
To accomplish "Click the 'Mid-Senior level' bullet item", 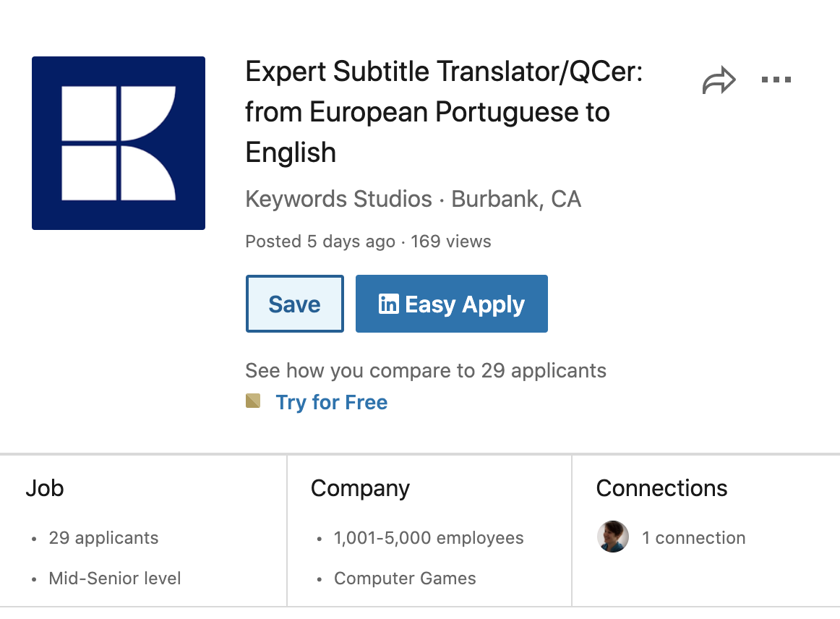I will (115, 579).
